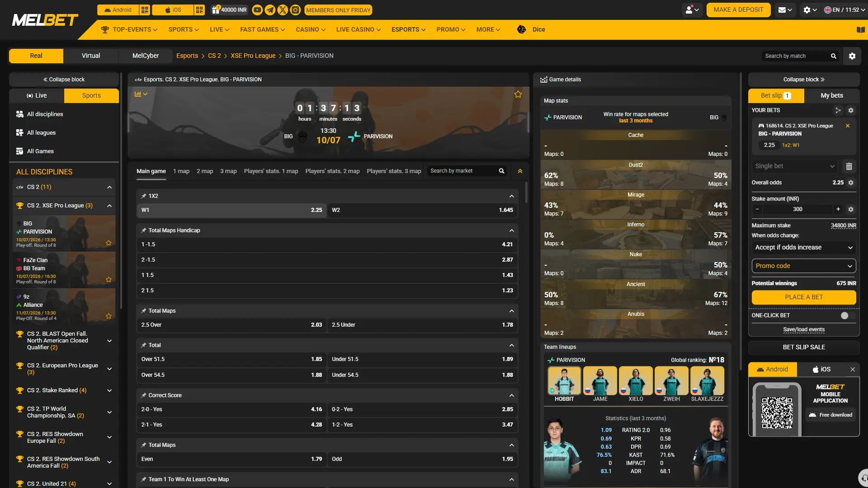
Task: Open iOS QR code icon in header
Action: coord(199,10)
